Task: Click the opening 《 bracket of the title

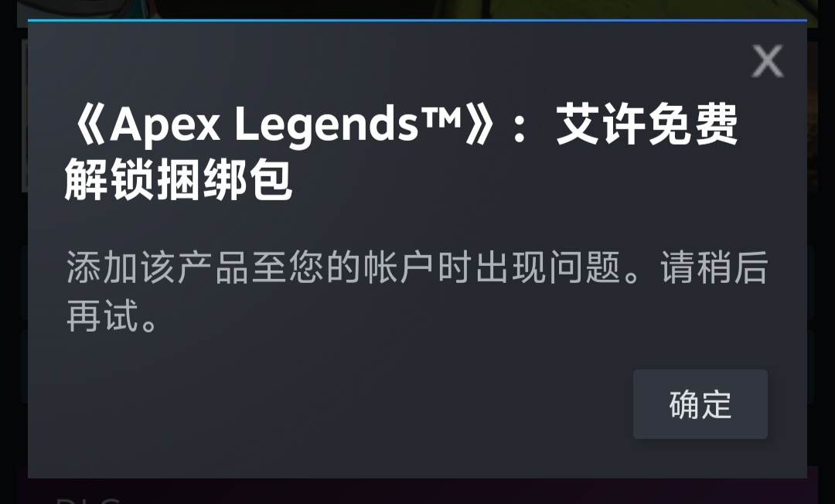Action: pos(88,125)
